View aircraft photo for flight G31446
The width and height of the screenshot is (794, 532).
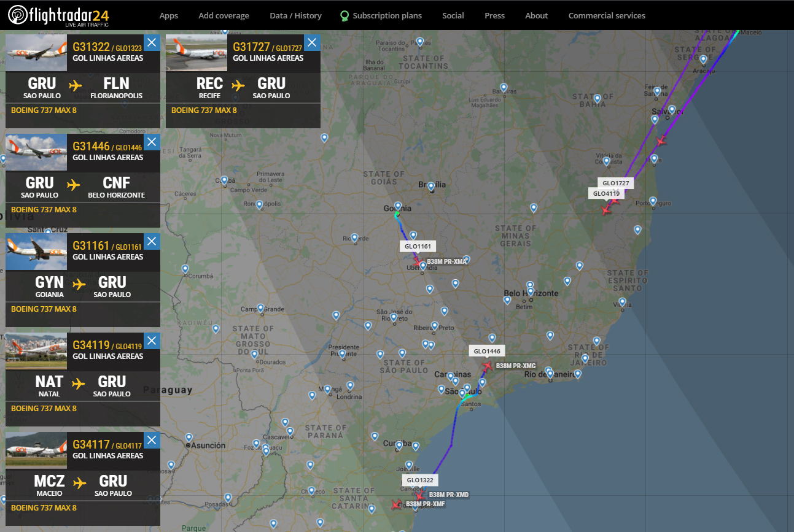tap(36, 152)
